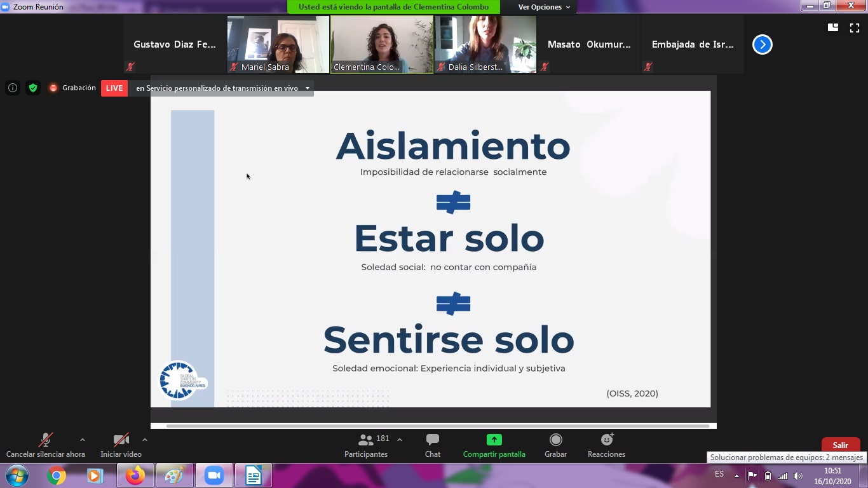868x488 pixels.
Task: Click battery power tray icon
Action: (x=768, y=475)
